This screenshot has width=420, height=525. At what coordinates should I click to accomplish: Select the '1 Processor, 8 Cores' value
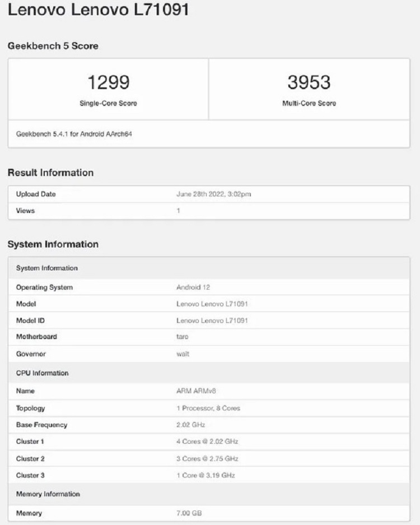tap(208, 408)
